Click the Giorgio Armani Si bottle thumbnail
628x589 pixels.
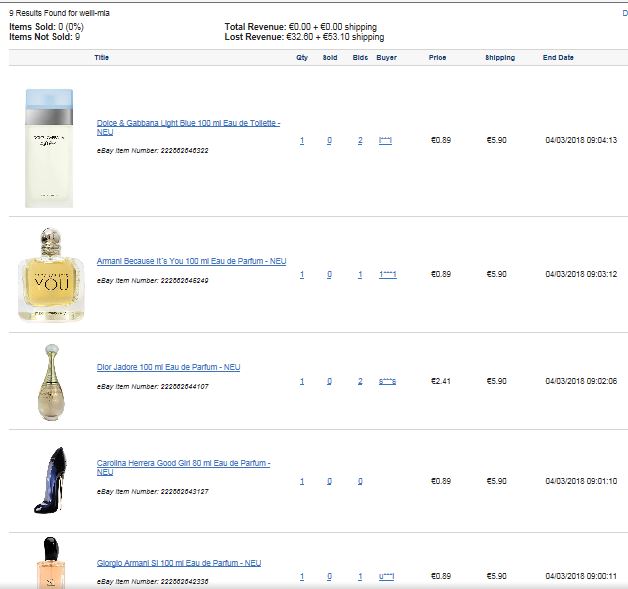(x=51, y=563)
